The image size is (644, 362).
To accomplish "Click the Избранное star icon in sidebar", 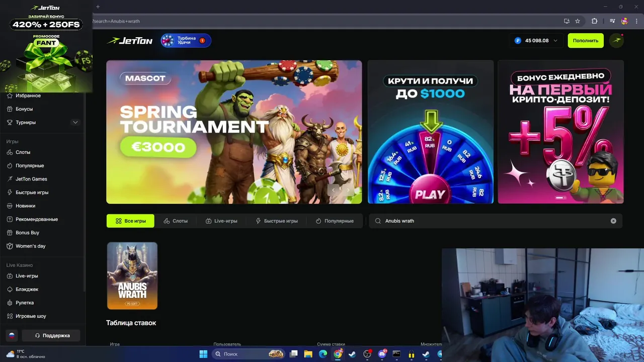I will pyautogui.click(x=10, y=96).
